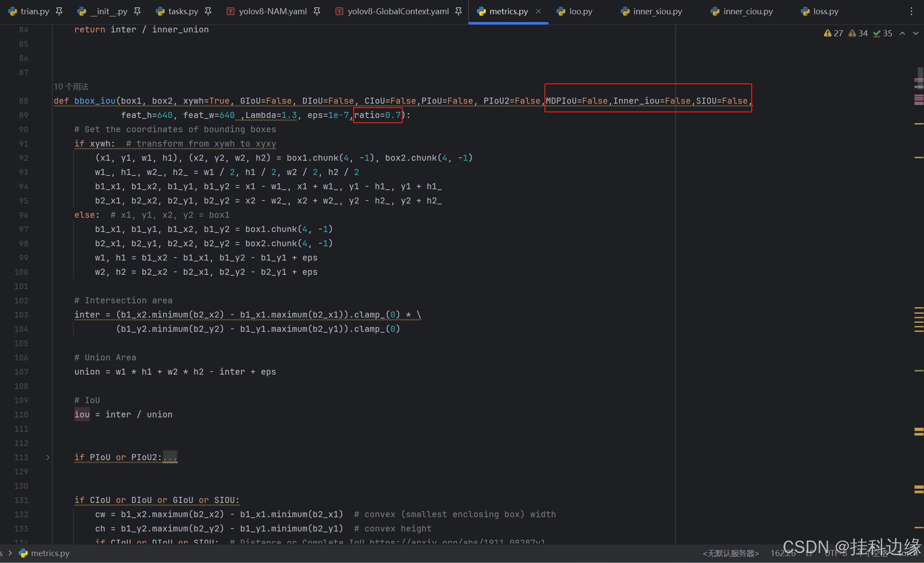Close the metrics.py editor tab
This screenshot has width=924, height=563.
coord(538,11)
